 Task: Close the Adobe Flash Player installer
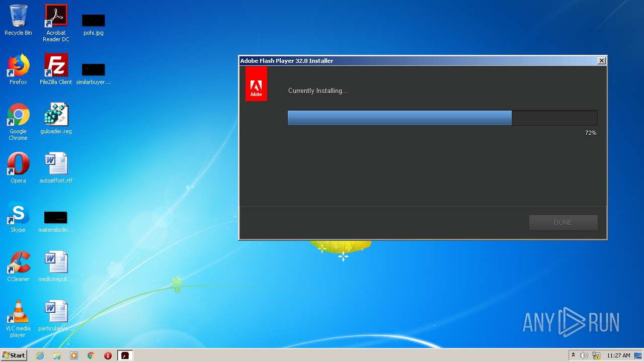(601, 60)
